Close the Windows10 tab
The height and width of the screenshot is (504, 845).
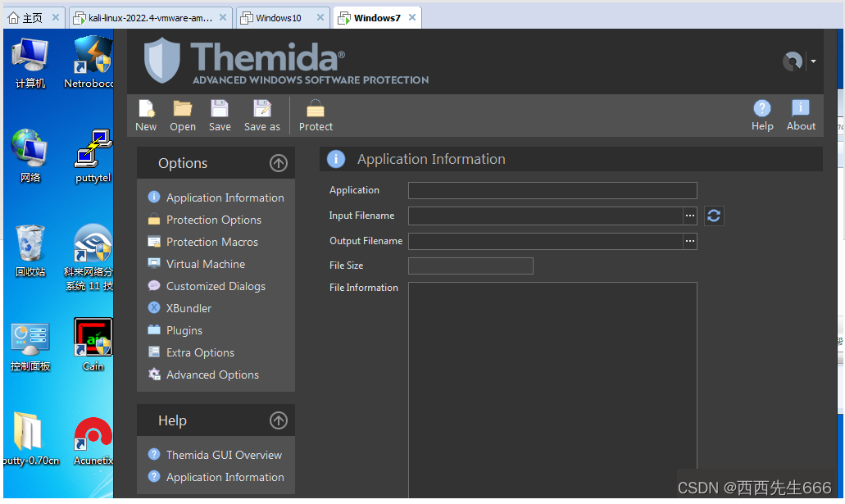pyautogui.click(x=320, y=17)
